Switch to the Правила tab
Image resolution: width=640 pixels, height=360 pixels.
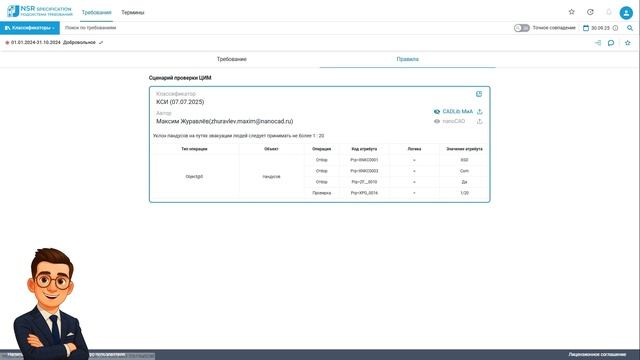coord(407,59)
